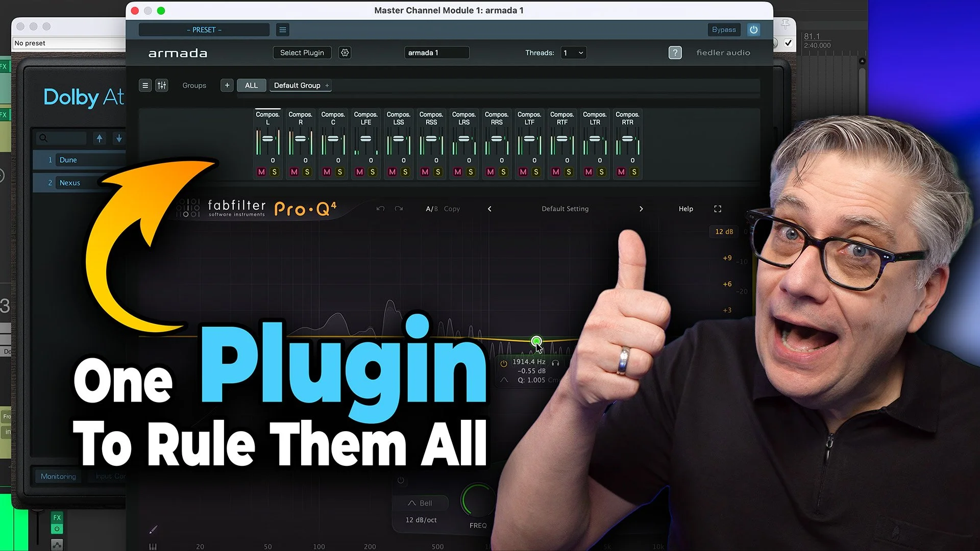
Task: Mute the Compos. L channel
Action: (260, 172)
